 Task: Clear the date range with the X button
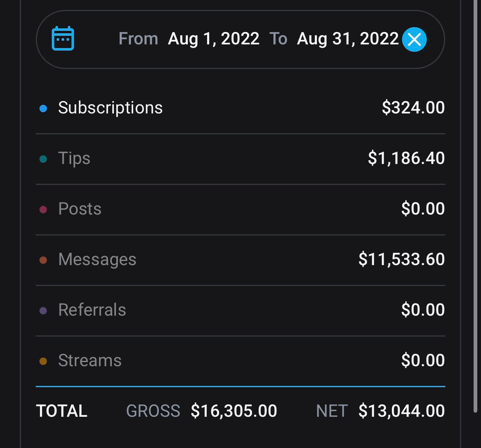(x=414, y=39)
